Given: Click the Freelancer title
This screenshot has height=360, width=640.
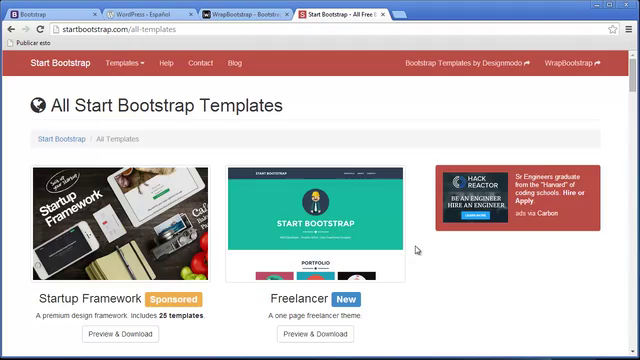Looking at the screenshot, I should tap(299, 299).
